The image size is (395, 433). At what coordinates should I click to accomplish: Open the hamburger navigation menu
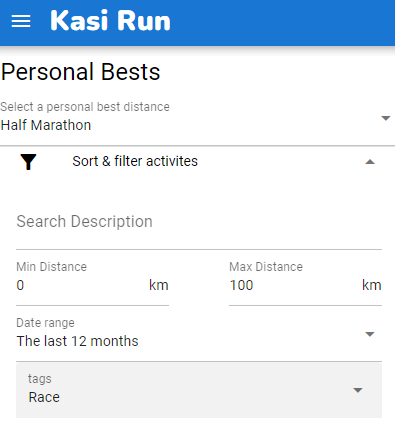21,21
